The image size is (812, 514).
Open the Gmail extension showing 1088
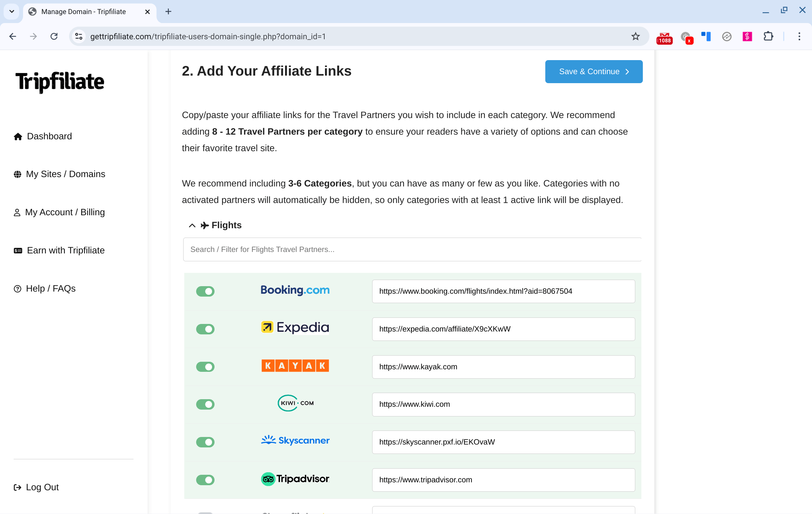(664, 37)
